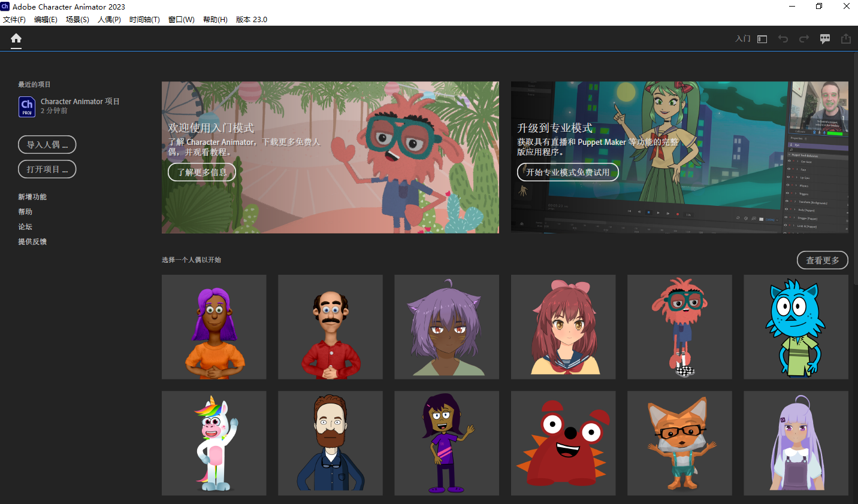Click the 了解更多信息 button
The width and height of the screenshot is (858, 504).
coord(202,172)
